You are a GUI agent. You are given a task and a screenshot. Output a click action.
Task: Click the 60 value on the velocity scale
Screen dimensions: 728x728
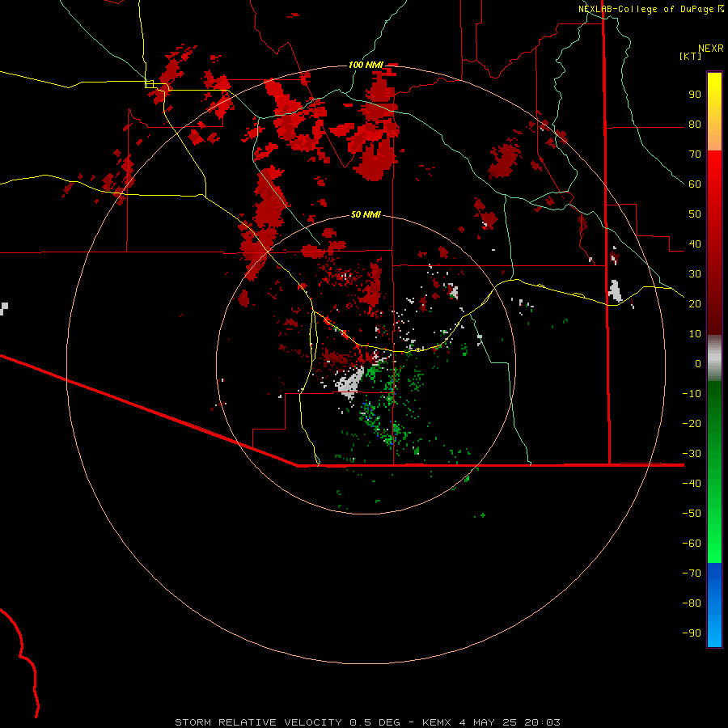pos(695,184)
